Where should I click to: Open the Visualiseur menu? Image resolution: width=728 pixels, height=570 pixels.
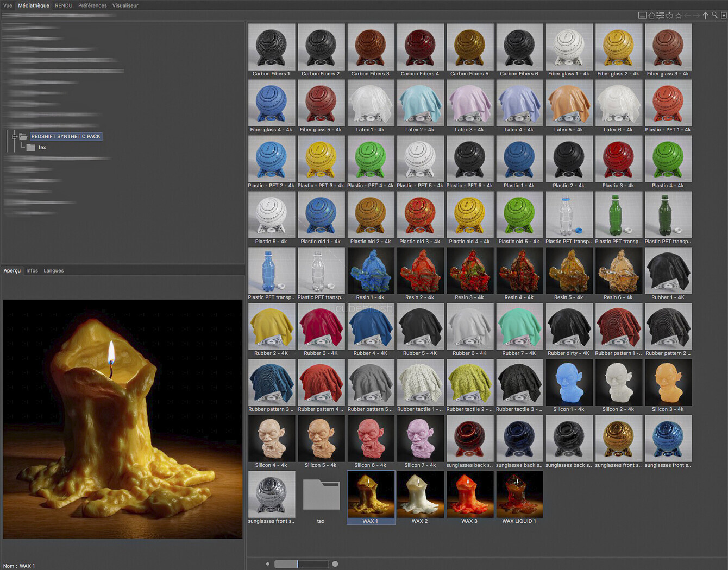(125, 5)
